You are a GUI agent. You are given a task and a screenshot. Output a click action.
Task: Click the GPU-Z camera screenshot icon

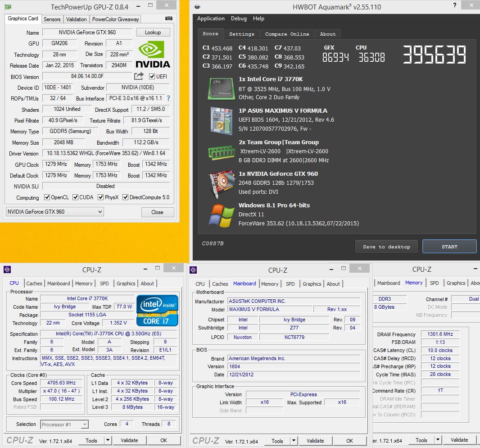click(169, 18)
